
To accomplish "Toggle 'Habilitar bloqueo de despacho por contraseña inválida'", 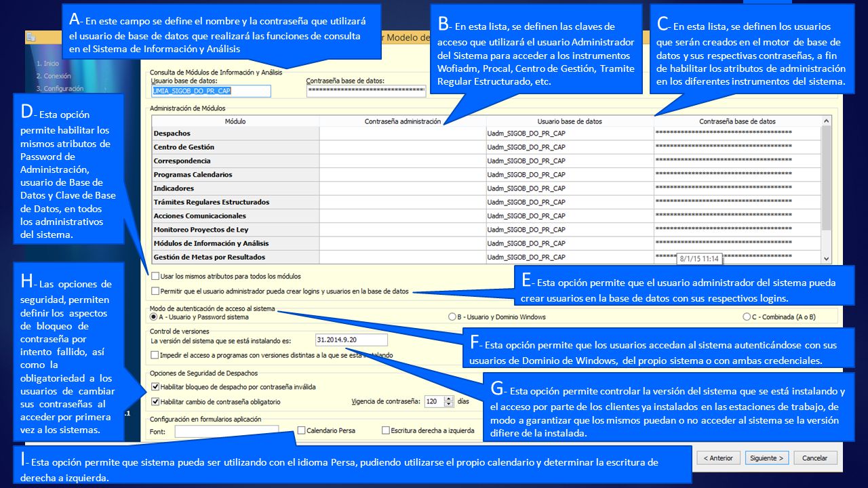I will click(x=155, y=387).
